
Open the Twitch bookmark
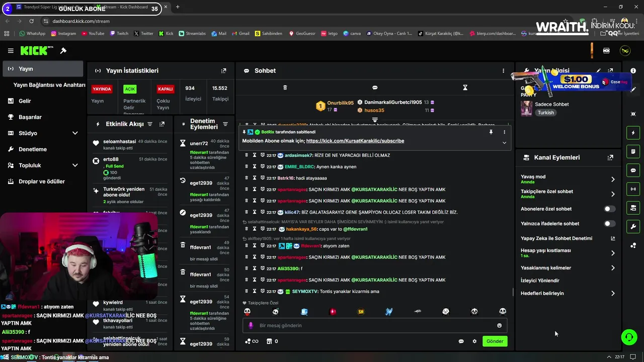[x=119, y=34]
